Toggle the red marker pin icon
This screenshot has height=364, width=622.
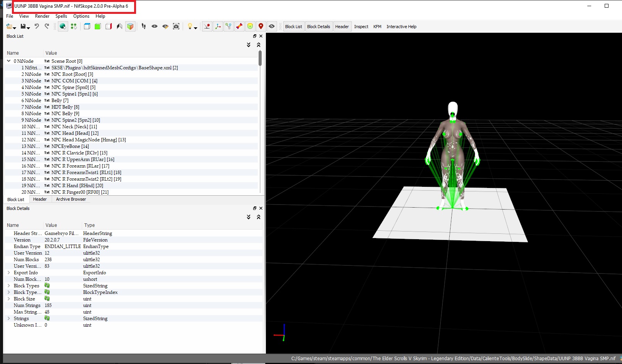pyautogui.click(x=261, y=26)
